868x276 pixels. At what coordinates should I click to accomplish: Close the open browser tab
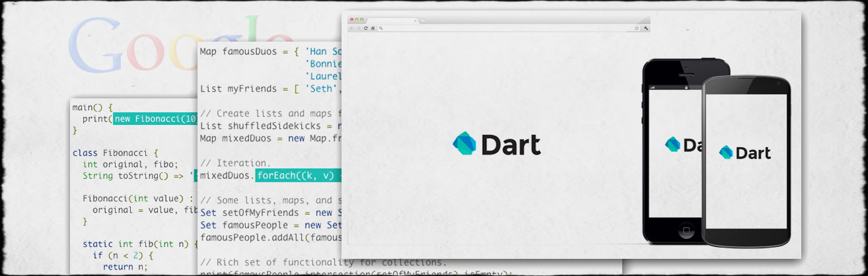[x=415, y=21]
